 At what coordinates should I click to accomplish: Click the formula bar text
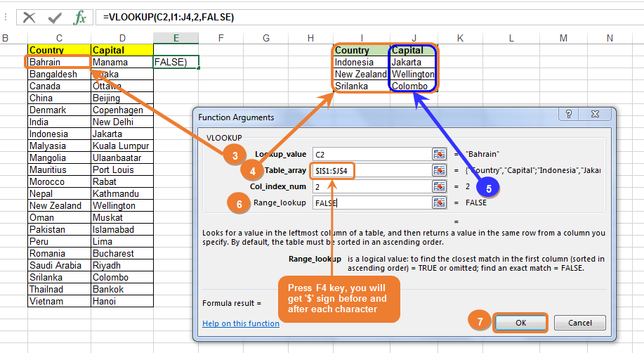pyautogui.click(x=169, y=18)
